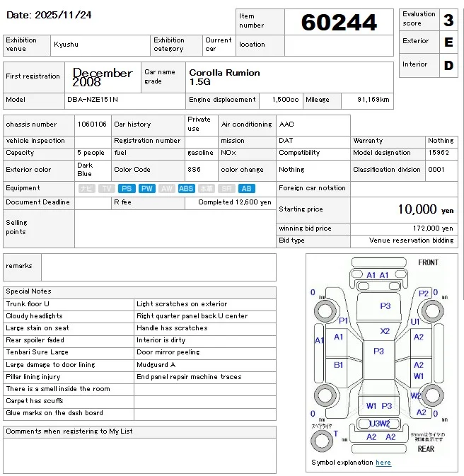Click the 'Door mirror peeling' note
Screen dimensions: 464x476
[x=168, y=352]
